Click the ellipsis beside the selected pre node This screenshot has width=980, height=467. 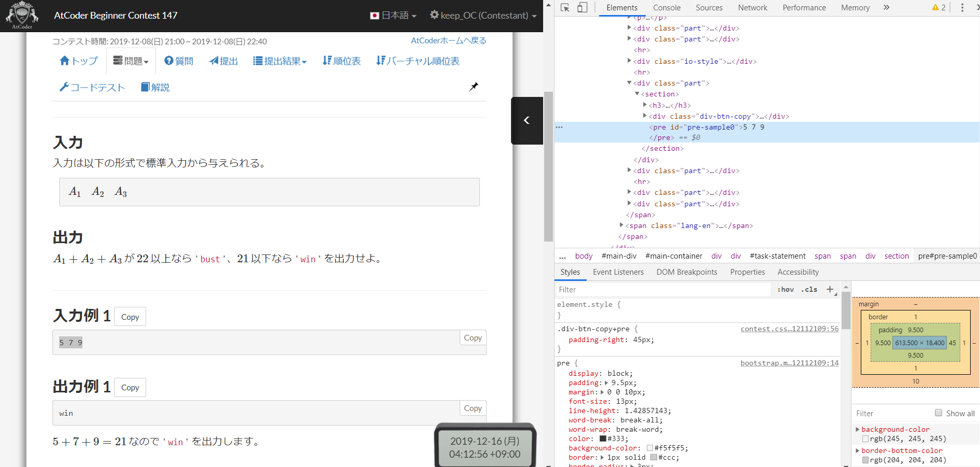pos(559,127)
